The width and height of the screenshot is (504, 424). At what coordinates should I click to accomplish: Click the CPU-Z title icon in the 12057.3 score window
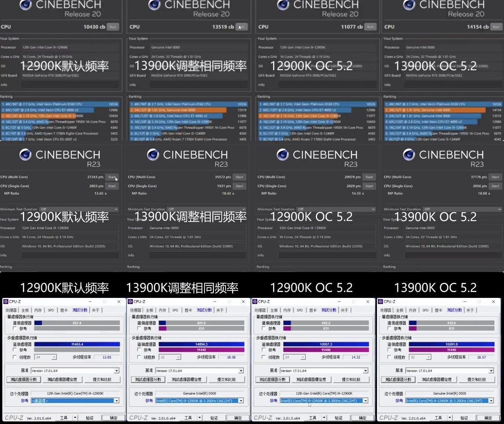pyautogui.click(x=255, y=301)
